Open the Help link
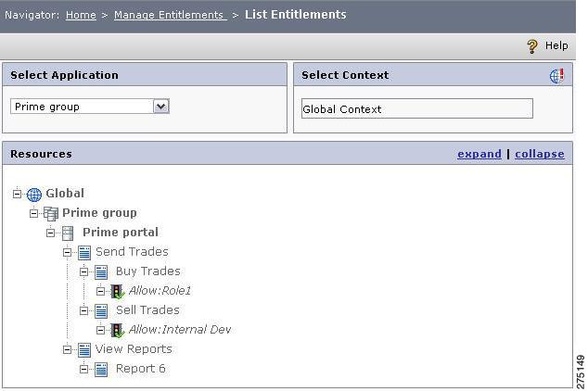 [556, 45]
